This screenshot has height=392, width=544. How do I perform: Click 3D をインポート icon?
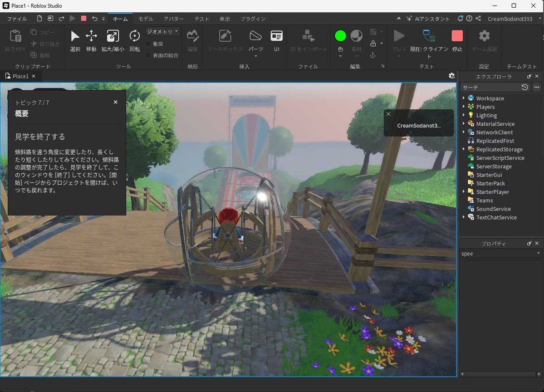click(x=308, y=36)
